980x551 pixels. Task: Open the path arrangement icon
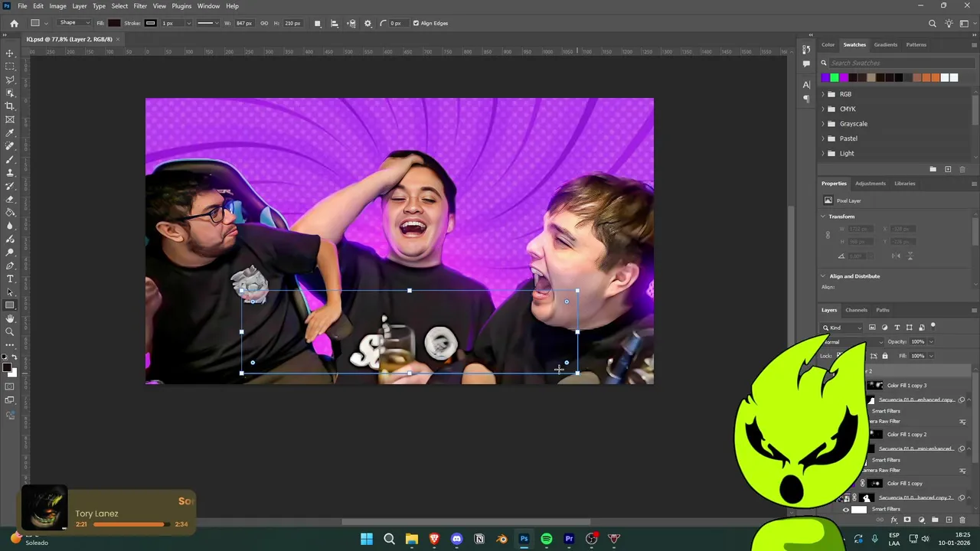351,23
